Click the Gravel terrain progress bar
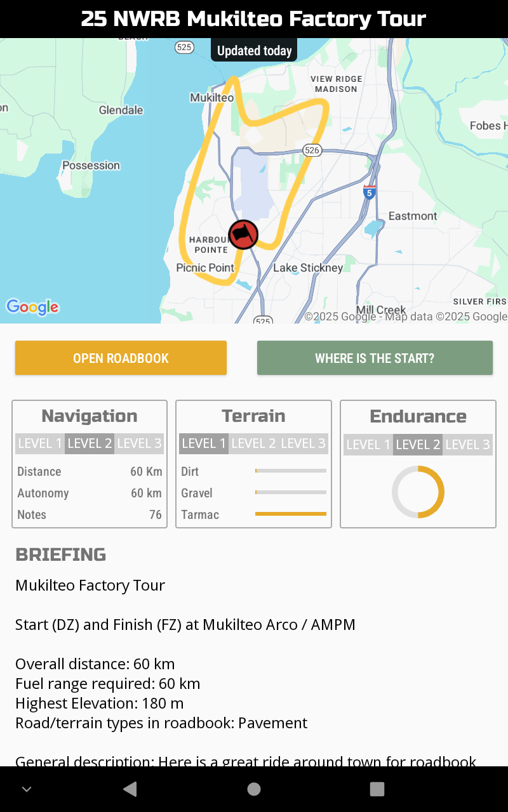Image resolution: width=508 pixels, height=812 pixels. 291,492
